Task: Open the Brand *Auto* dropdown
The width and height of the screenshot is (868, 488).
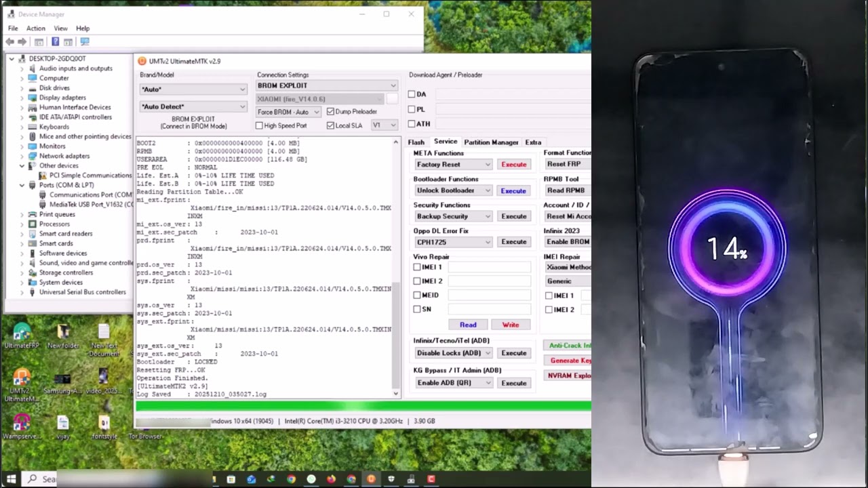Action: pyautogui.click(x=193, y=89)
